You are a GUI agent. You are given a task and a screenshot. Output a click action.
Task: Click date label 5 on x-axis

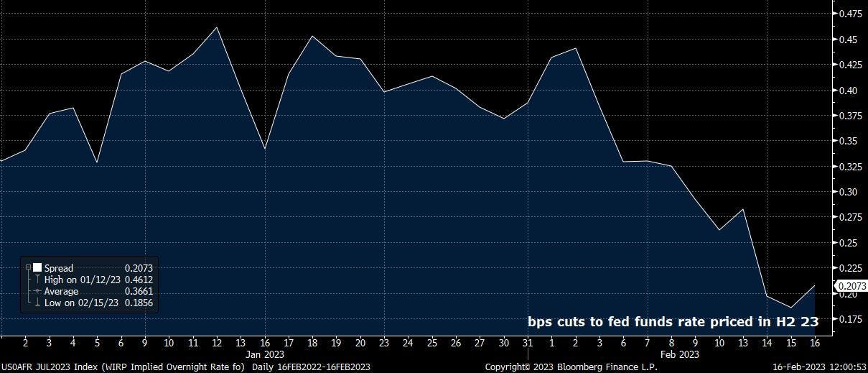point(97,343)
